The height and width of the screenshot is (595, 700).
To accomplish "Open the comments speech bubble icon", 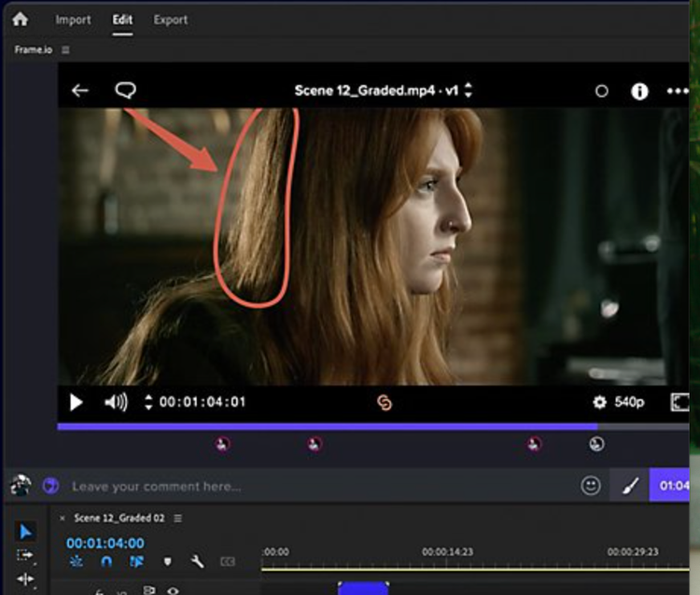I will (125, 90).
